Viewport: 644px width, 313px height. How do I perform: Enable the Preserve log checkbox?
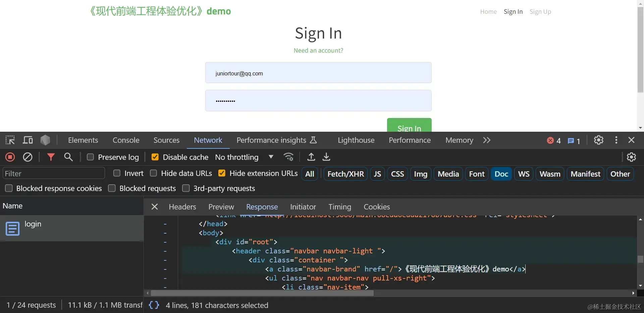(x=90, y=157)
